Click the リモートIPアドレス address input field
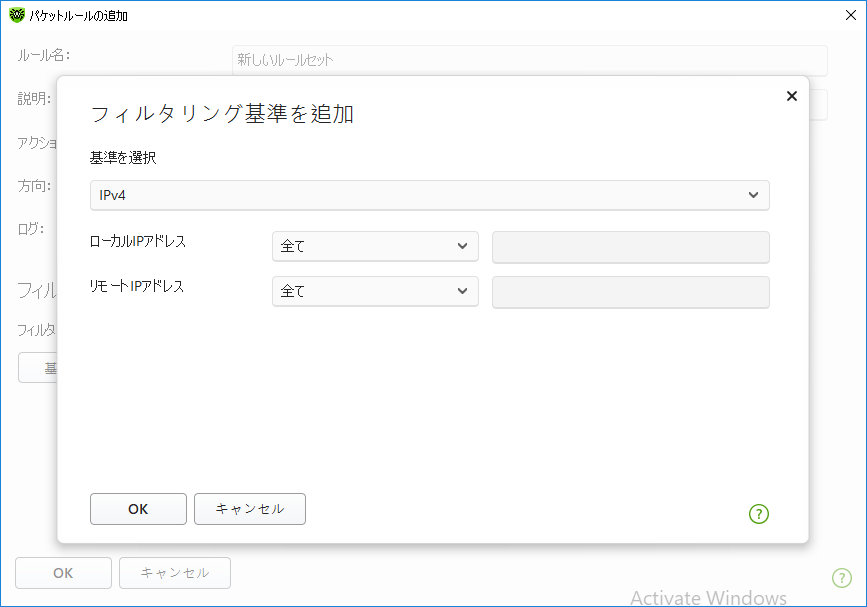Image resolution: width=867 pixels, height=607 pixels. pos(630,292)
